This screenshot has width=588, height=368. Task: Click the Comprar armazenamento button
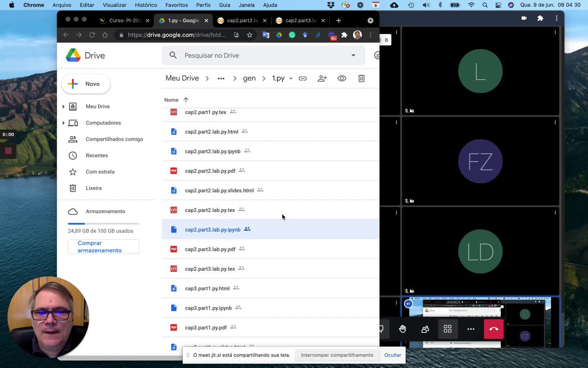(x=103, y=247)
